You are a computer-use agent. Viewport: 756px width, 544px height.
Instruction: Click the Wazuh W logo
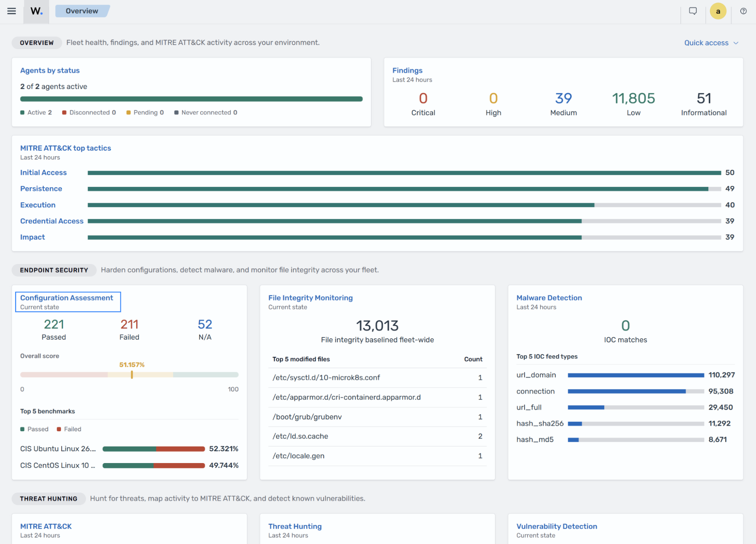[x=36, y=11]
